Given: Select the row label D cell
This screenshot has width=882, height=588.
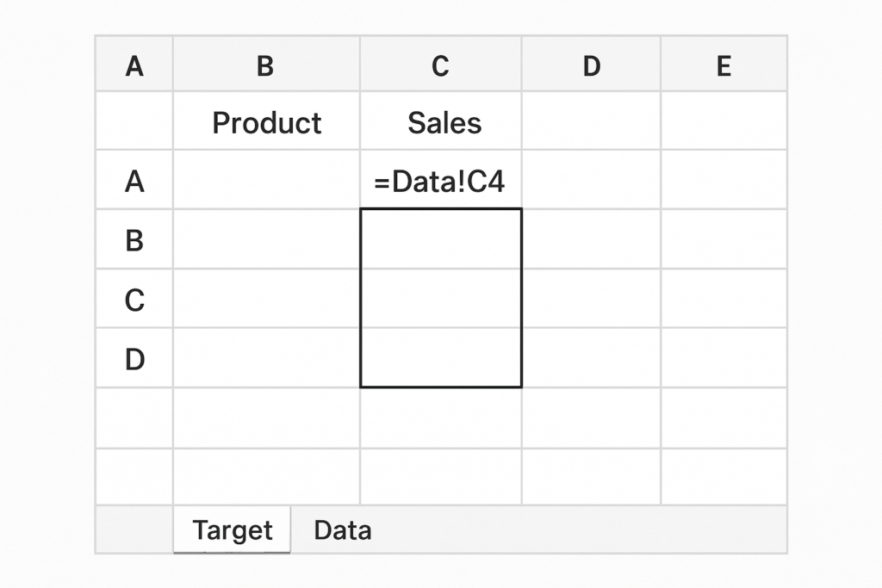Looking at the screenshot, I should pos(134,358).
